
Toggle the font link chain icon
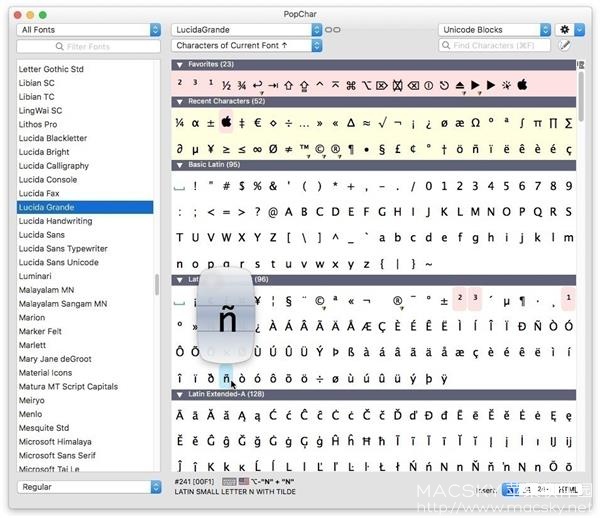click(x=333, y=29)
